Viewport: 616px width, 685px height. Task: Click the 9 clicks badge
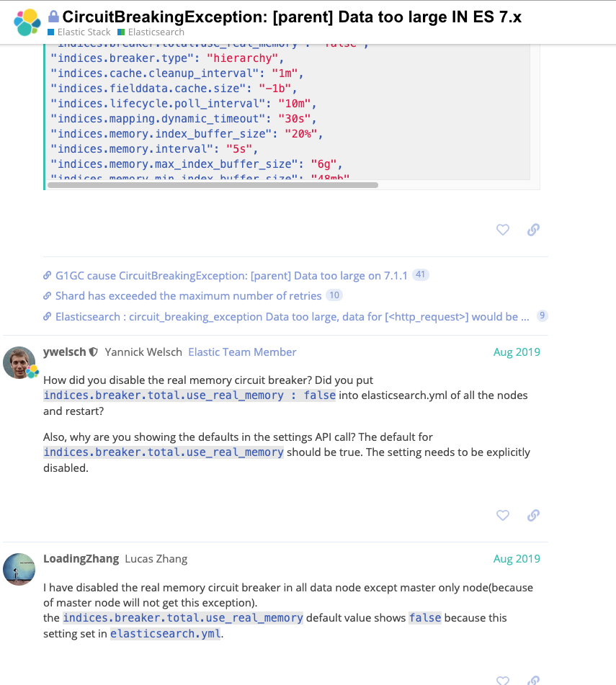tap(543, 315)
